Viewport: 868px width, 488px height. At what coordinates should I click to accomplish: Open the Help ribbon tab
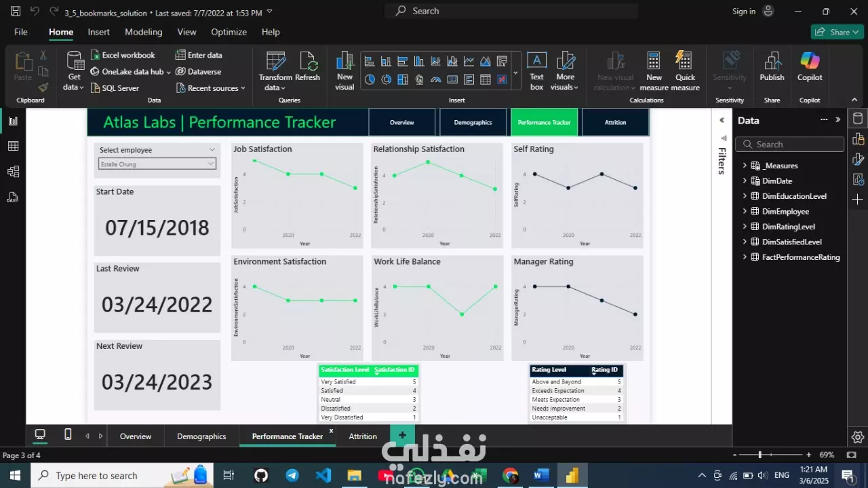(x=271, y=32)
